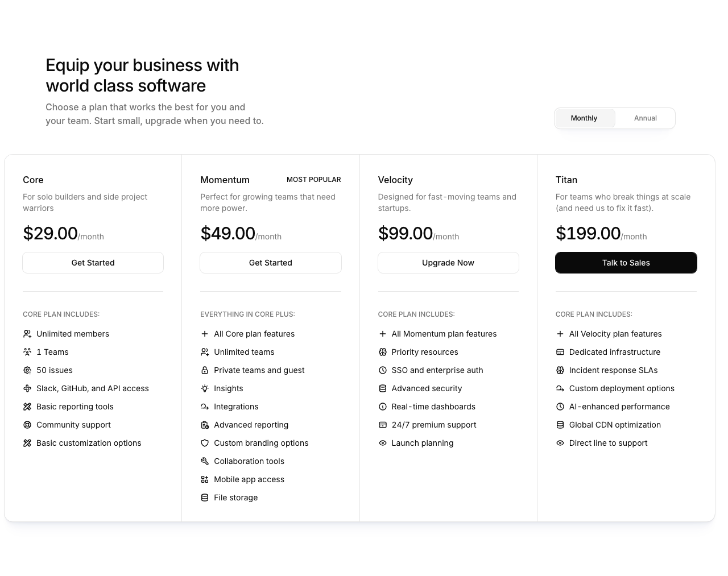
Task: Select the padlock icon beside Private teams and guest
Action: pos(205,370)
